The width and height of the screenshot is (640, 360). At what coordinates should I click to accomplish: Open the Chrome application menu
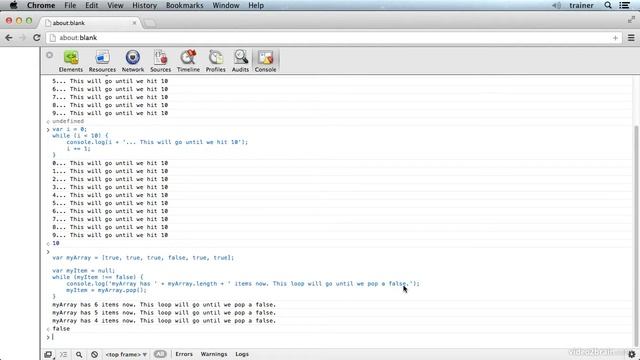pyautogui.click(x=41, y=5)
